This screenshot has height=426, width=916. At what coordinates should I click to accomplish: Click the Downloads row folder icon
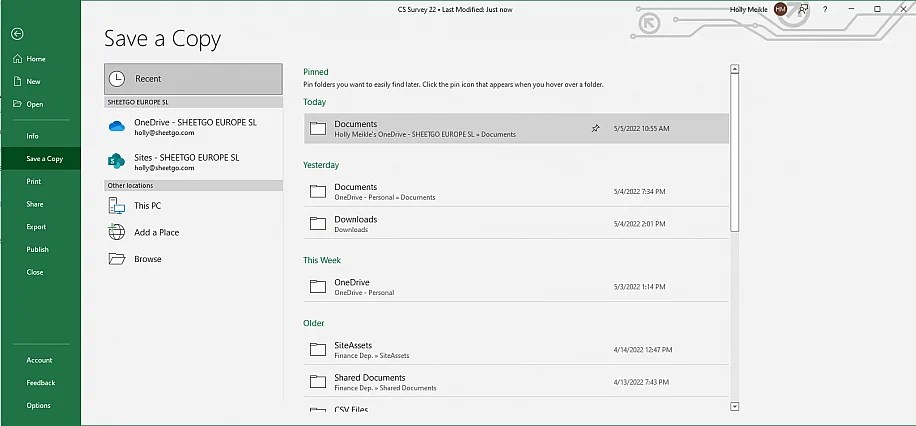[318, 223]
